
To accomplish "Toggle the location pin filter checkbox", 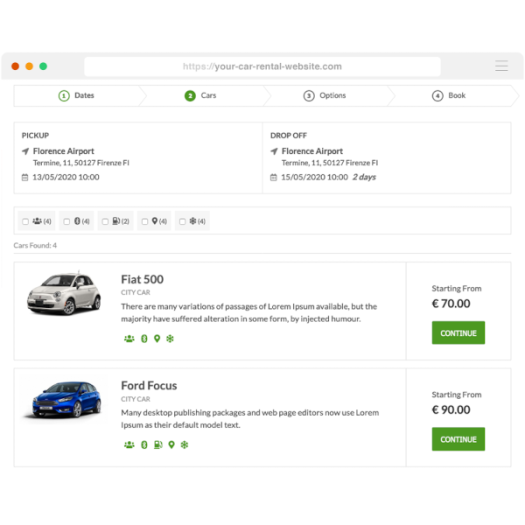I will click(145, 221).
